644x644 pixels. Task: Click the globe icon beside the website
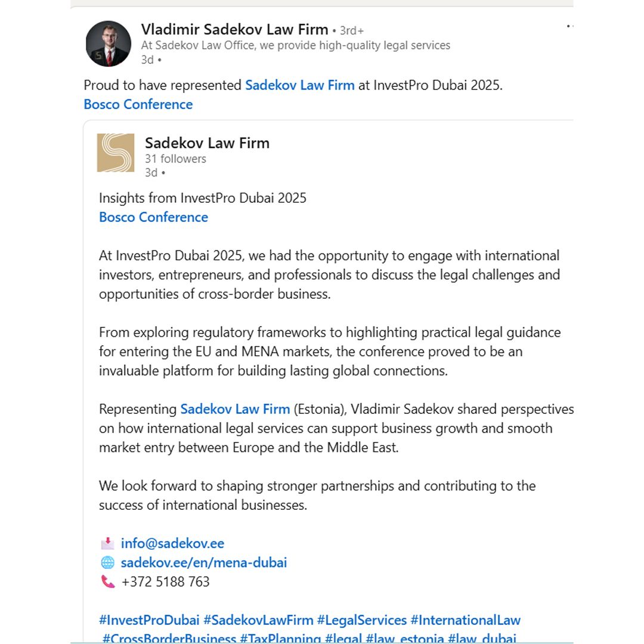107,562
